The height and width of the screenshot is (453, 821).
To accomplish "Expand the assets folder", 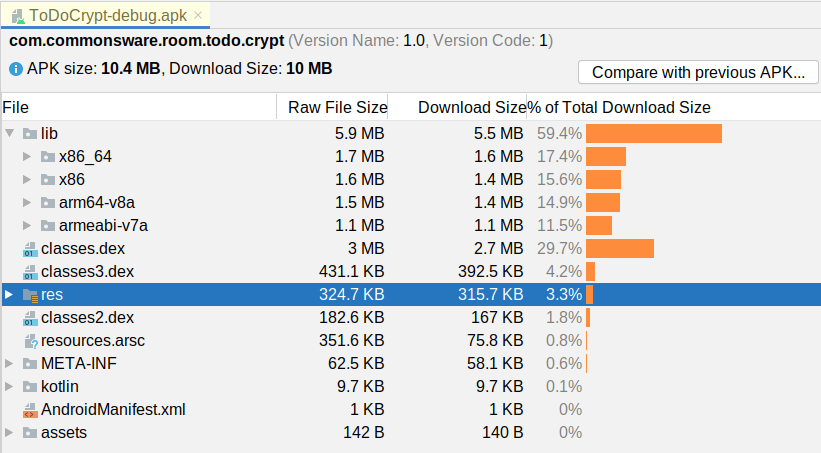I will [9, 432].
